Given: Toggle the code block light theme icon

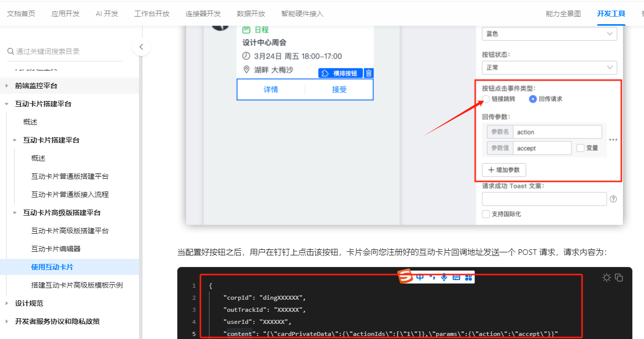Looking at the screenshot, I should [x=607, y=278].
